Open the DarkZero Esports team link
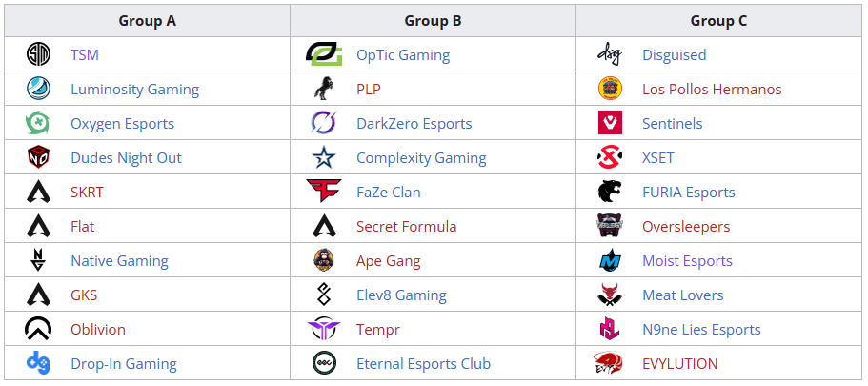This screenshot has height=386, width=868. (414, 124)
